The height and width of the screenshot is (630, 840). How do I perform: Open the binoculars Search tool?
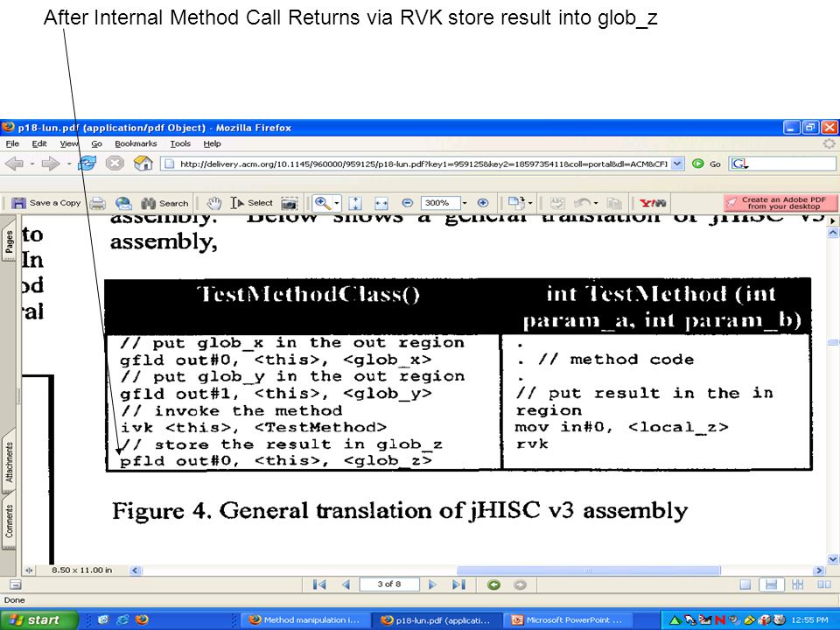[164, 203]
